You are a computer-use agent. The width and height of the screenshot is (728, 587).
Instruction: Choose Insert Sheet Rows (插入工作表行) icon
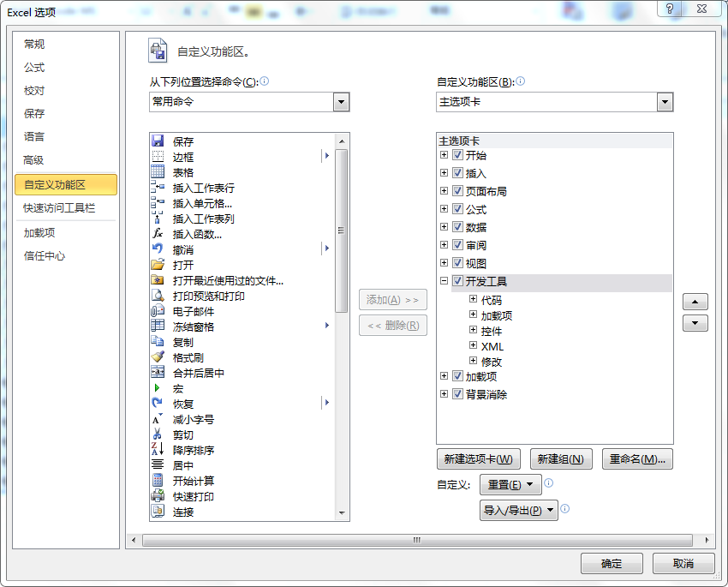158,187
